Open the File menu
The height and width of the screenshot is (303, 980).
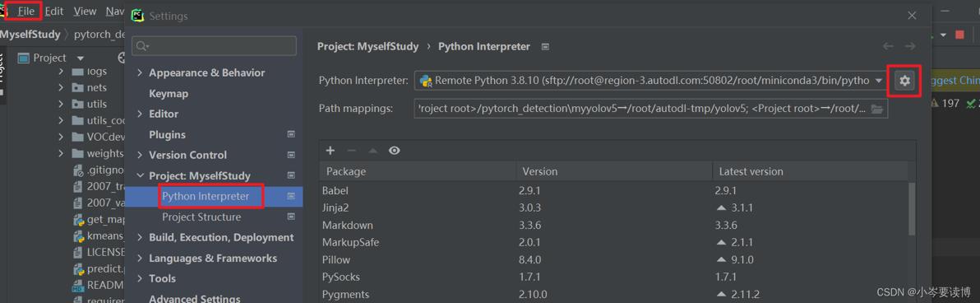26,12
